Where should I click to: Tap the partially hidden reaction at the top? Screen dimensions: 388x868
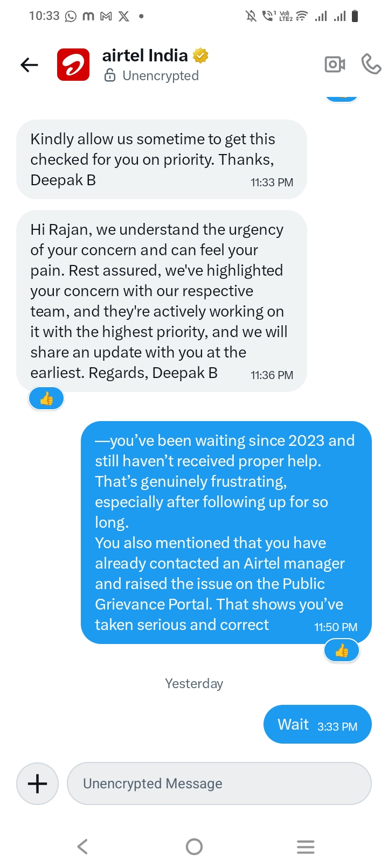(342, 97)
